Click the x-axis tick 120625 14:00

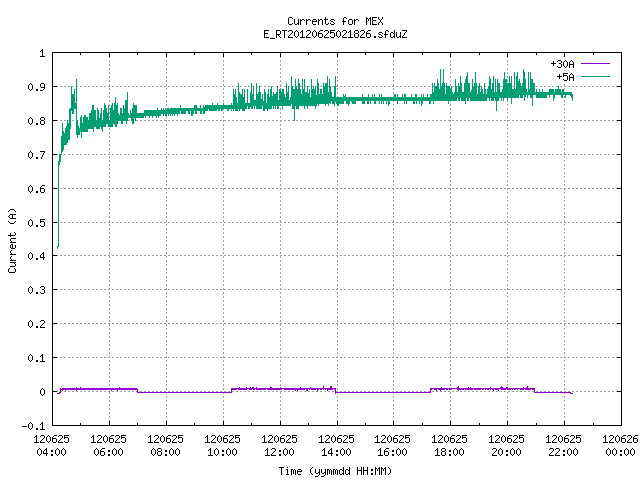(336, 446)
